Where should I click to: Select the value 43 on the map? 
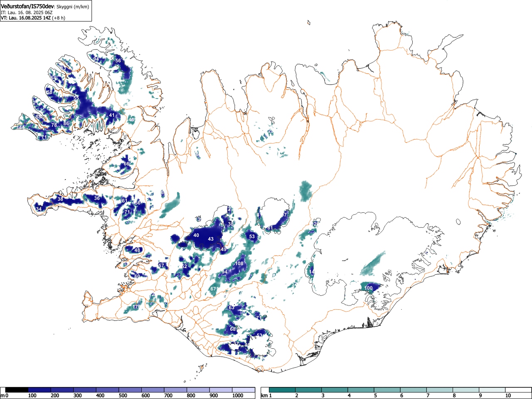point(211,239)
